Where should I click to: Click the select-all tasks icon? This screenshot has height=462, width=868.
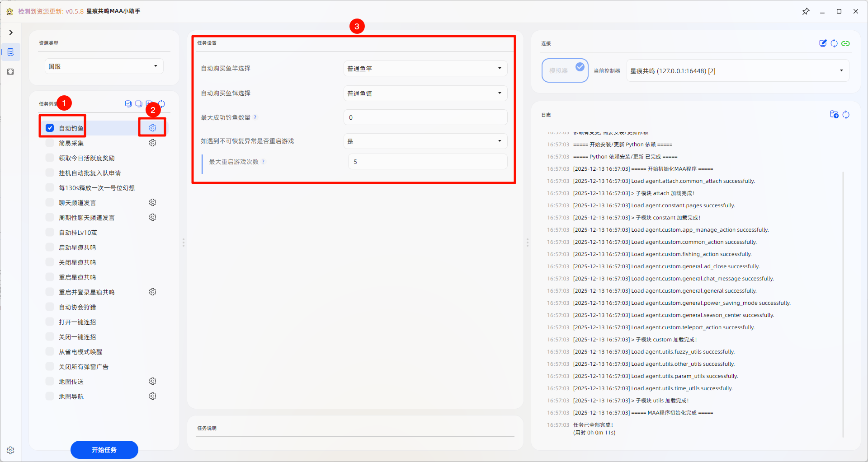128,104
